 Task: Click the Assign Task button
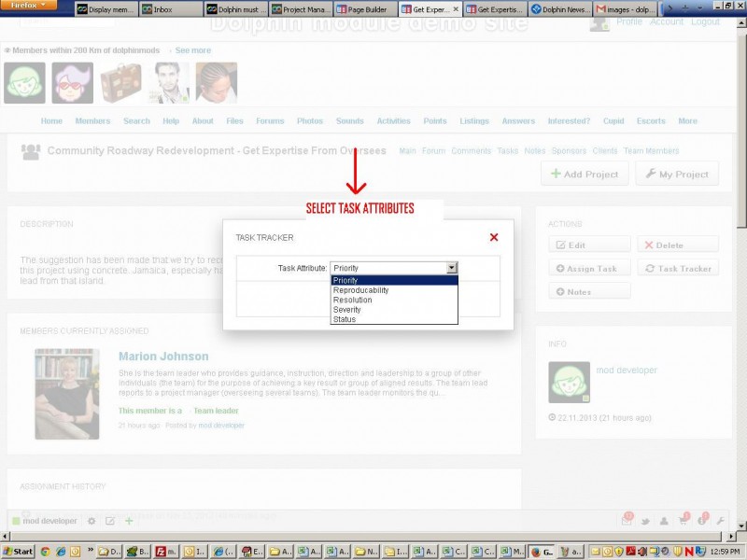pos(589,268)
